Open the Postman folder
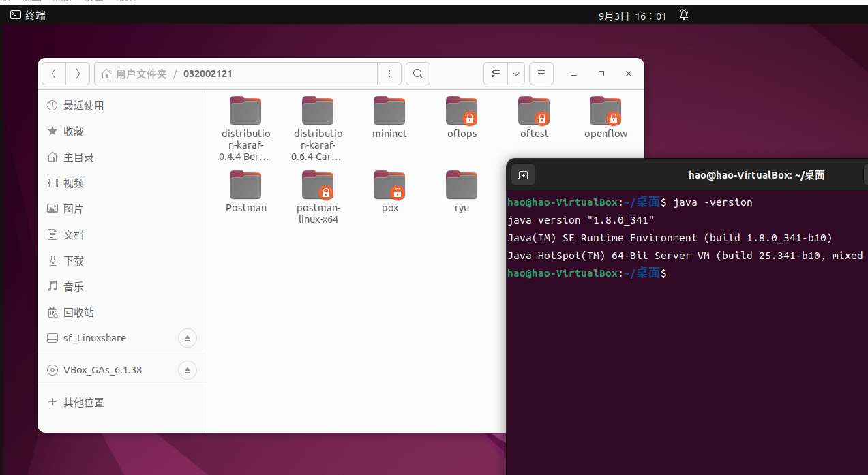This screenshot has height=475, width=868. (245, 192)
